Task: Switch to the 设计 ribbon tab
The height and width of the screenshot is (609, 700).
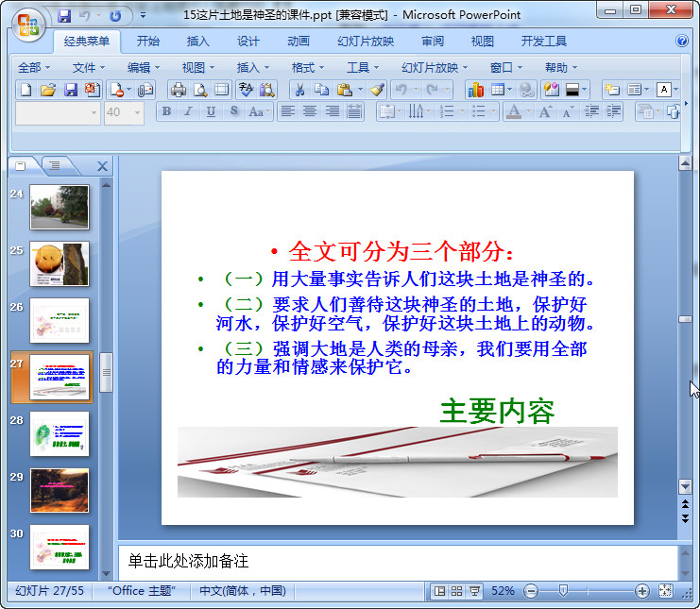Action: tap(248, 42)
